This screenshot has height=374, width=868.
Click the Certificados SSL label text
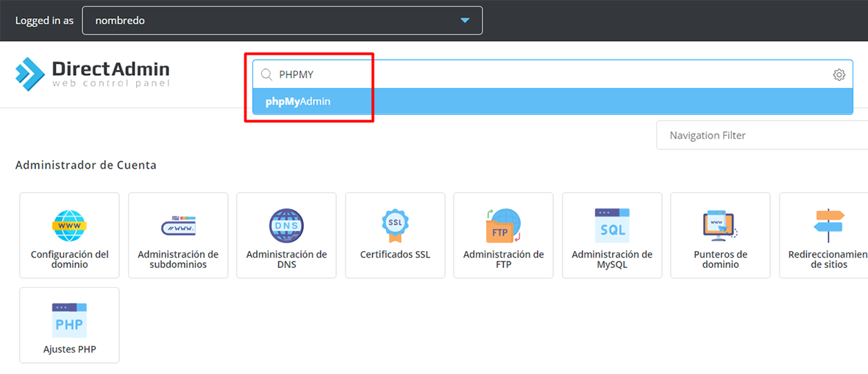(x=395, y=255)
